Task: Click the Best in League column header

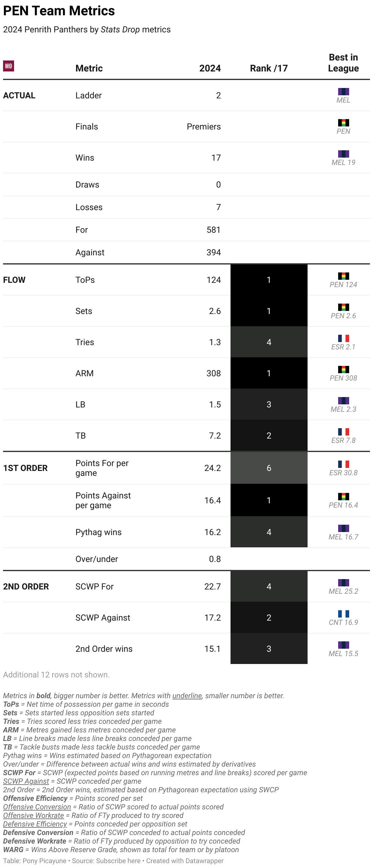Action: coord(343,63)
